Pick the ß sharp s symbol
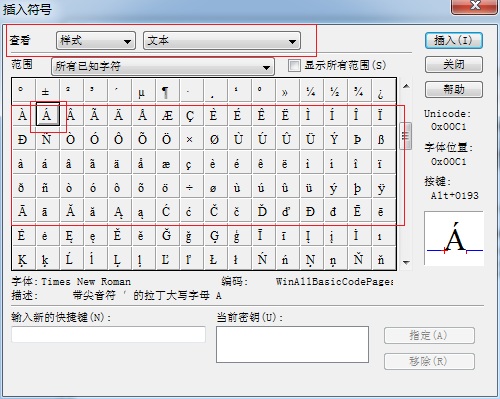The image size is (500, 399). [x=383, y=138]
